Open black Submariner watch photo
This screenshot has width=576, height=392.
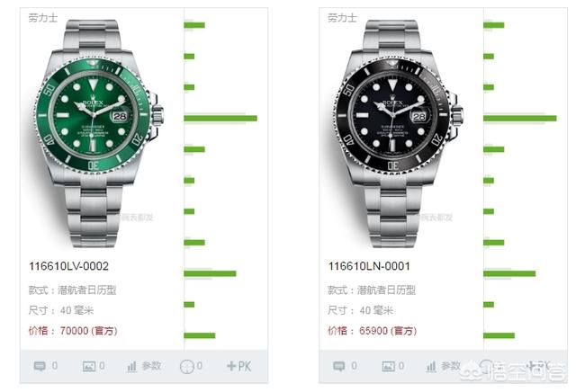[x=396, y=134]
